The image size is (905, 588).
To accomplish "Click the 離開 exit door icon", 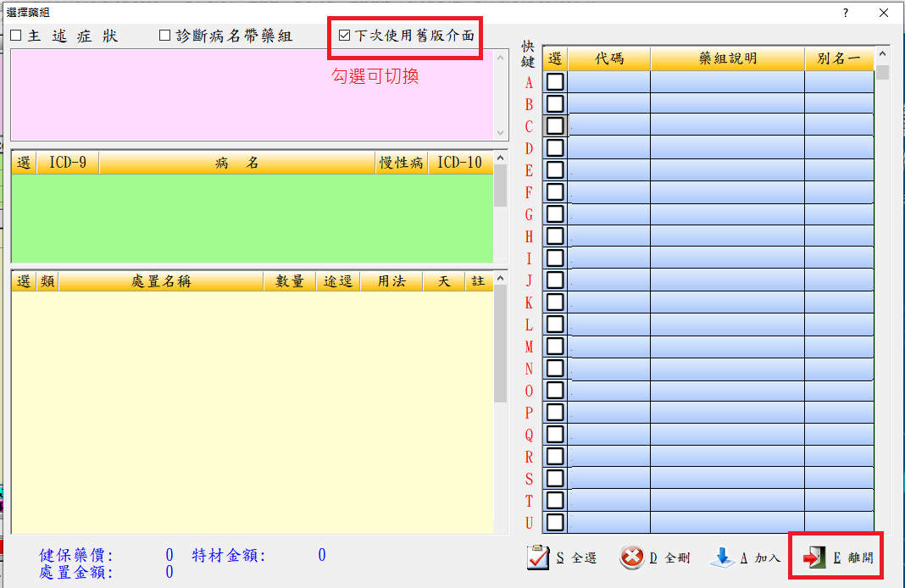I will pos(815,557).
